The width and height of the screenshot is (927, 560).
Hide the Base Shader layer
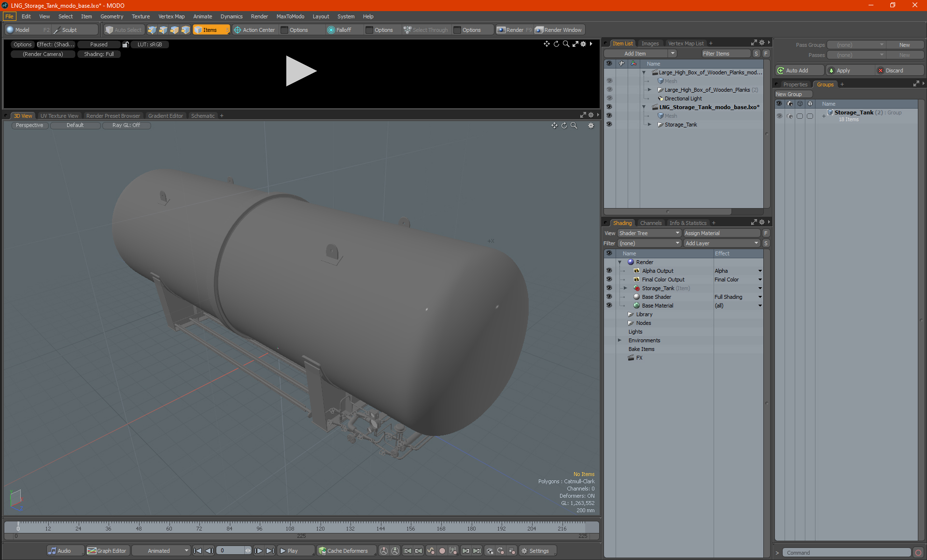(609, 297)
